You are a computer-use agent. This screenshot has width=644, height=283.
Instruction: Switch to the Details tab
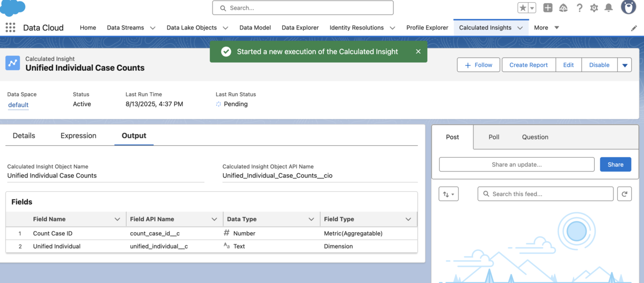coord(24,136)
